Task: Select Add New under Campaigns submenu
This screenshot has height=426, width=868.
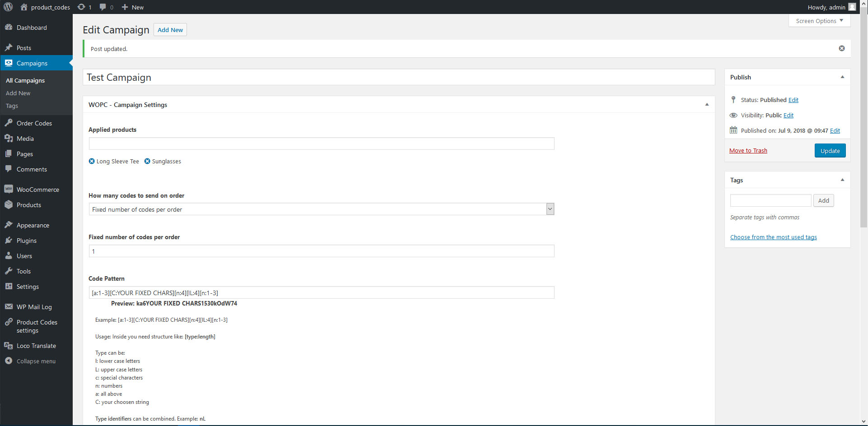Action: [x=18, y=93]
